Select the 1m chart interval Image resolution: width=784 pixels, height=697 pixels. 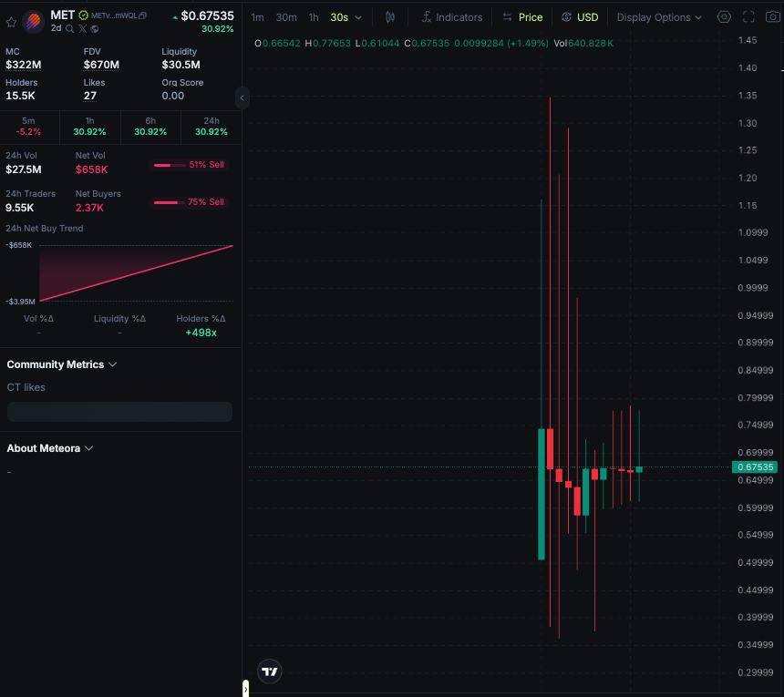257,17
